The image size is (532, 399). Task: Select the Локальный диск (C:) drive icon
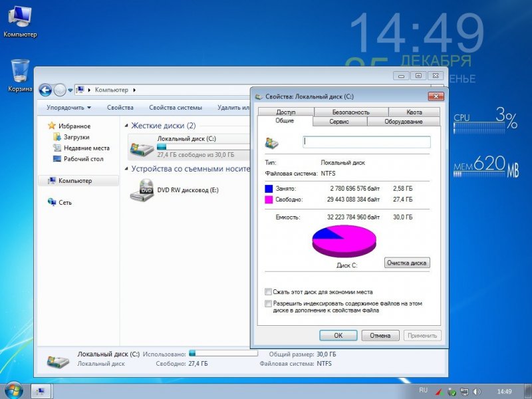[142, 148]
